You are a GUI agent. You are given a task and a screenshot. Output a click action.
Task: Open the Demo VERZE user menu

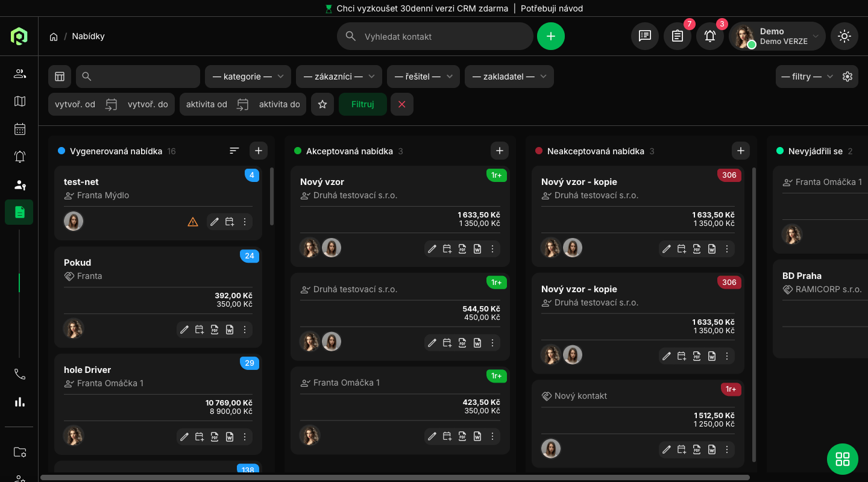777,36
